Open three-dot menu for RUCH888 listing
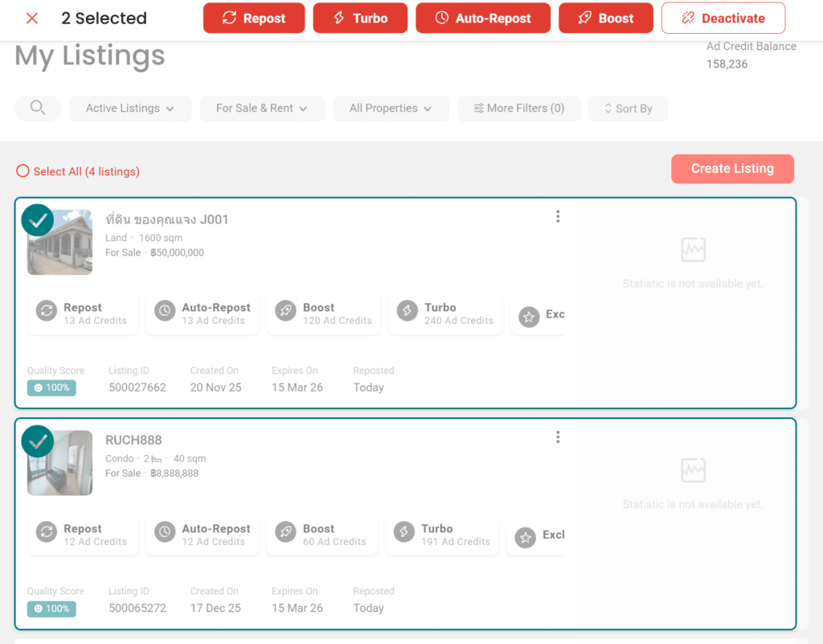 pos(558,437)
